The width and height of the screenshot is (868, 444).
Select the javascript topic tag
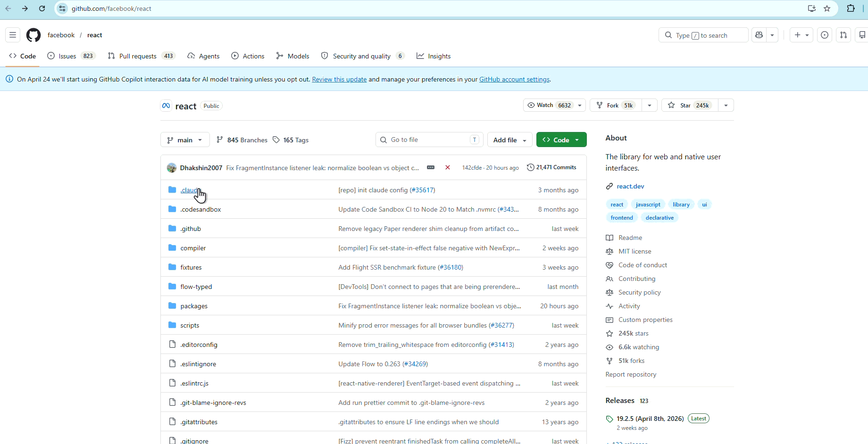(x=648, y=204)
